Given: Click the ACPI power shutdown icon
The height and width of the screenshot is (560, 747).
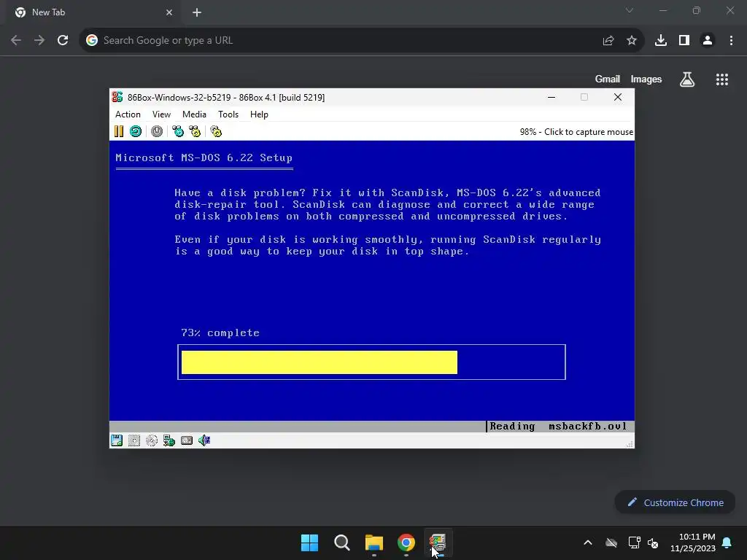Looking at the screenshot, I should click(157, 131).
